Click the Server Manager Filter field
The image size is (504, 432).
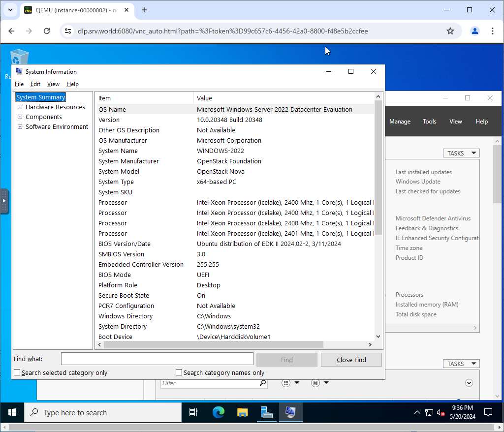[211, 383]
